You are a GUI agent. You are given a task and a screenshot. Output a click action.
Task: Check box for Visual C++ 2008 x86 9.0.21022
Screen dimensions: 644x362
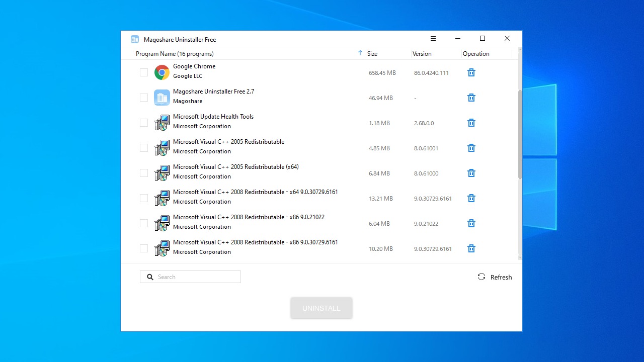(144, 223)
